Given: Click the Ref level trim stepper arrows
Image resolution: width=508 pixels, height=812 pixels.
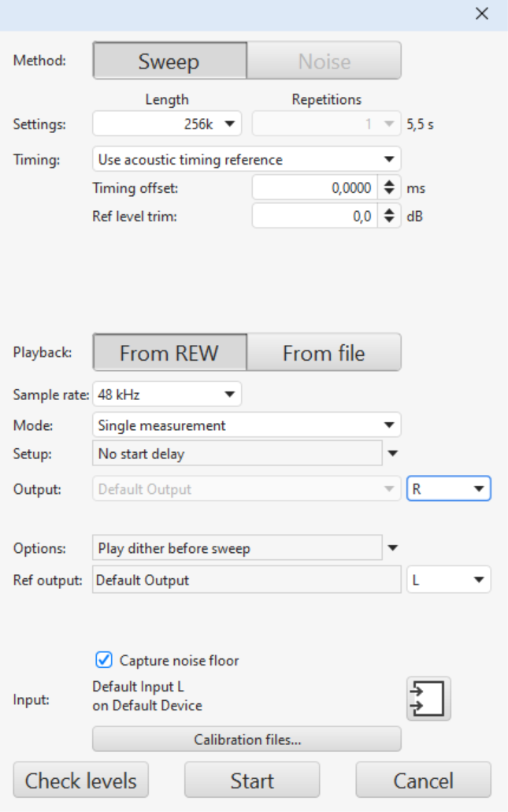Looking at the screenshot, I should tap(388, 217).
